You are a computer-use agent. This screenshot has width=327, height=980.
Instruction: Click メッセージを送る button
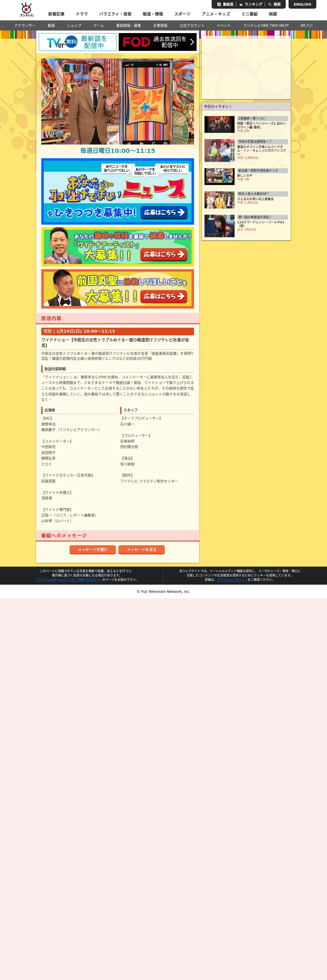pos(142,549)
